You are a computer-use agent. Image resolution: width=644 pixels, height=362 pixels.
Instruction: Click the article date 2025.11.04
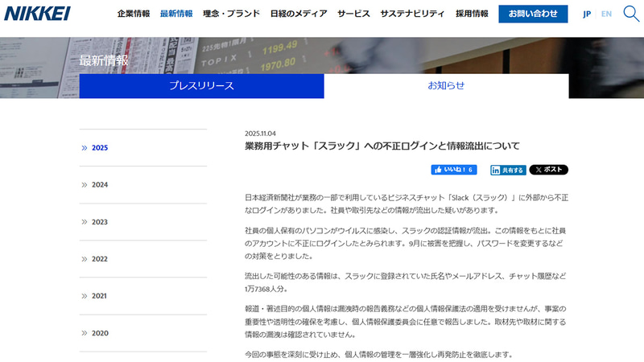tap(260, 134)
